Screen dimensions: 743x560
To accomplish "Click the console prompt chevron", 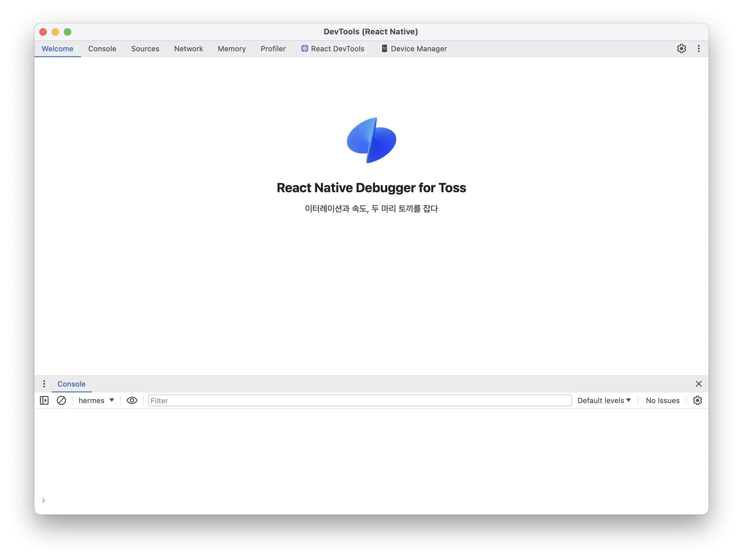I will (x=43, y=500).
